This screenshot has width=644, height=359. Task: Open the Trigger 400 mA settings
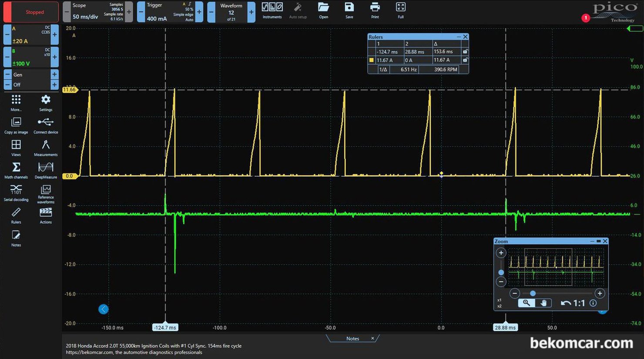coord(170,12)
